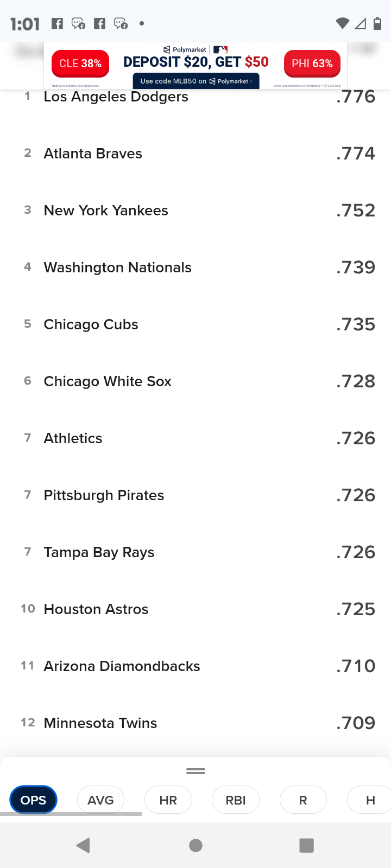Screen dimensions: 391x868
Task: Tap the Polymarket logo in ad banner
Action: (x=185, y=49)
